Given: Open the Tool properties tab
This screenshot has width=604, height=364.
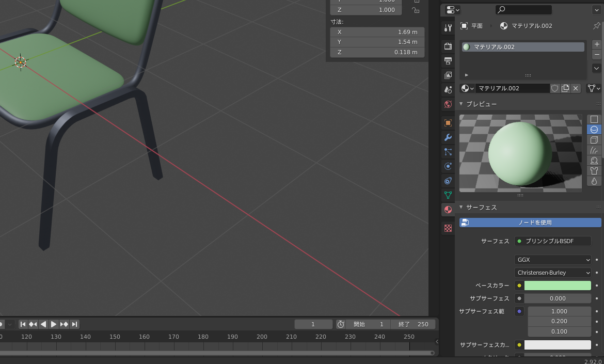Looking at the screenshot, I should pos(448,28).
